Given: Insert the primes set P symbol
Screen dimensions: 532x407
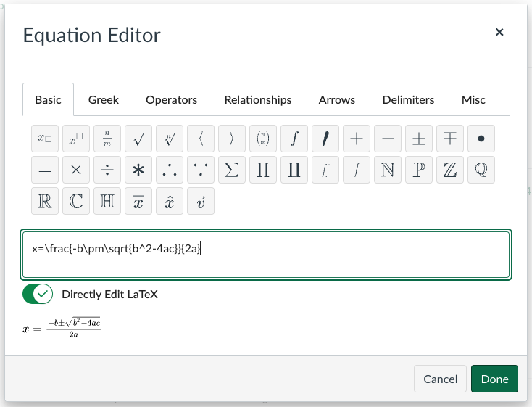Looking at the screenshot, I should pyautogui.click(x=419, y=170).
